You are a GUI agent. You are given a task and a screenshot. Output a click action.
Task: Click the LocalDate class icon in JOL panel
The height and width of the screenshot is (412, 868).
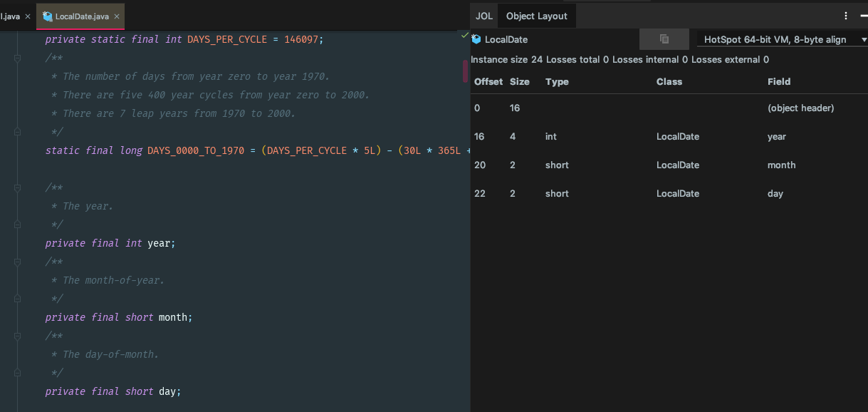click(x=476, y=39)
